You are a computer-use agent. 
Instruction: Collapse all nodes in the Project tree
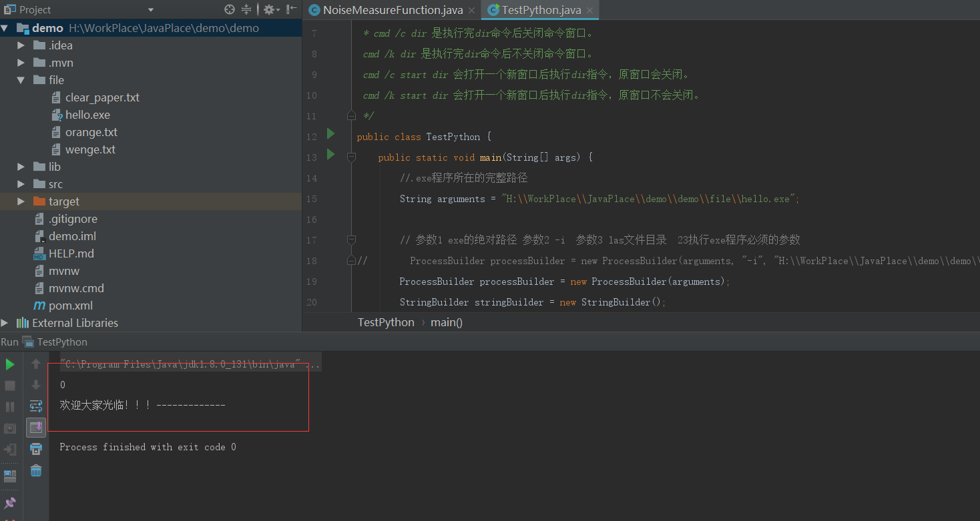coord(246,9)
